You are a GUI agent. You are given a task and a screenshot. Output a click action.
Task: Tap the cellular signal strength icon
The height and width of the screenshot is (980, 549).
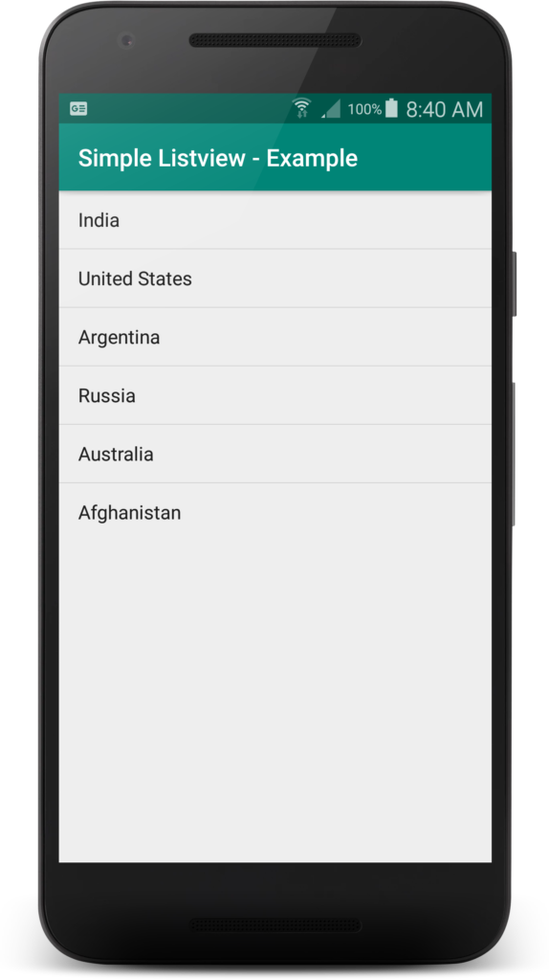(331, 109)
